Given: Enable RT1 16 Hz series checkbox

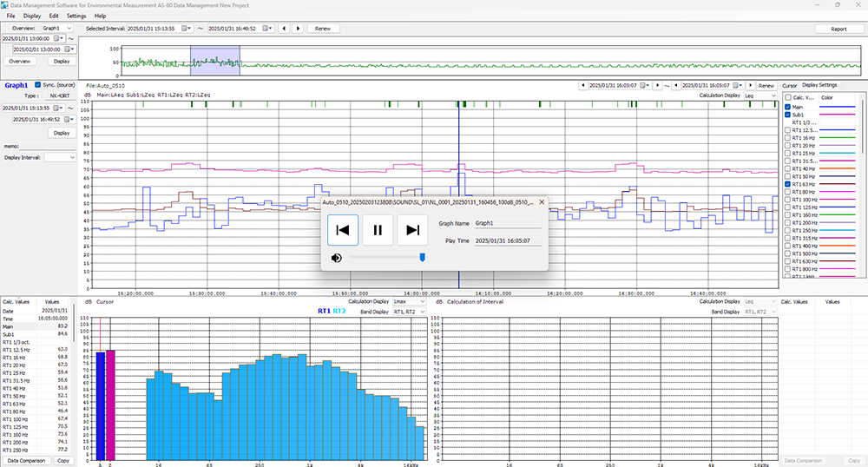Looking at the screenshot, I should pyautogui.click(x=788, y=138).
